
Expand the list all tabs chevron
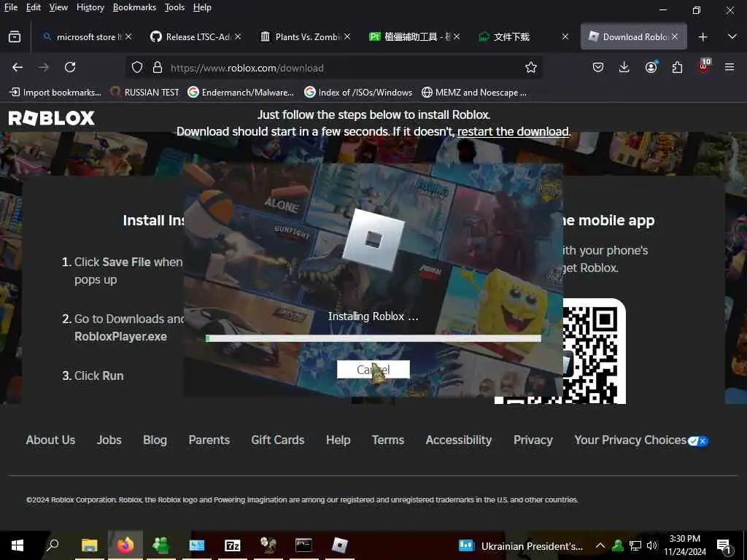732,36
